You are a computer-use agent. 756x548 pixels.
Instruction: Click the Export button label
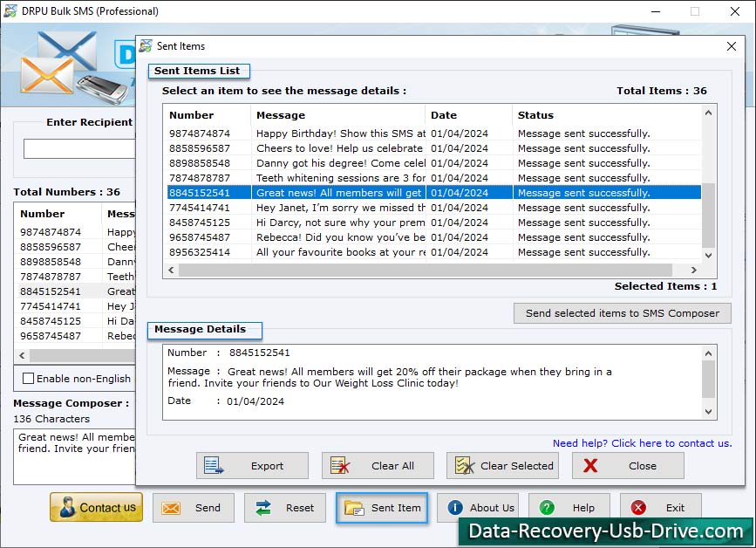(267, 466)
